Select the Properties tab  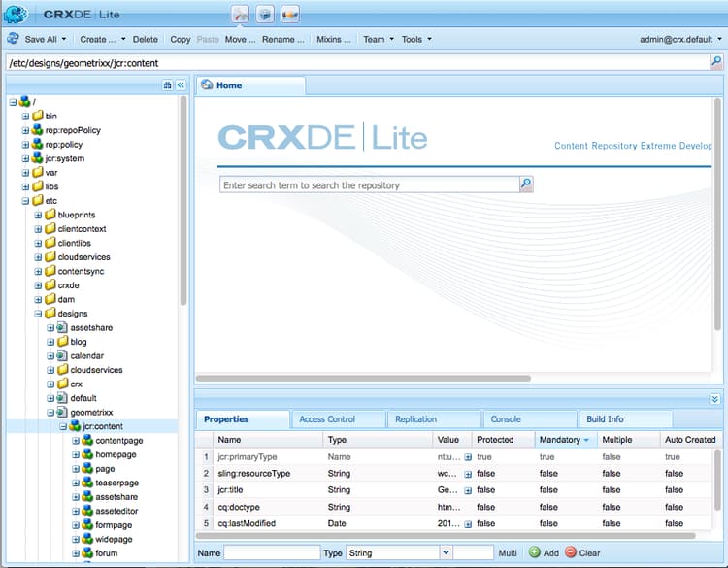tap(243, 418)
